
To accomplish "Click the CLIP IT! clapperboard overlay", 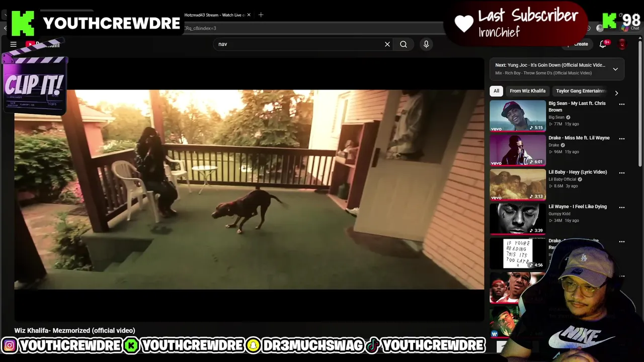I will tap(34, 78).
